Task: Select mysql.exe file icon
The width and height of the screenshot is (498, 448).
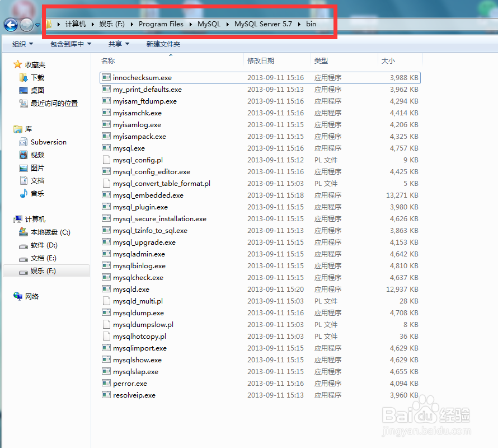Action: click(106, 148)
